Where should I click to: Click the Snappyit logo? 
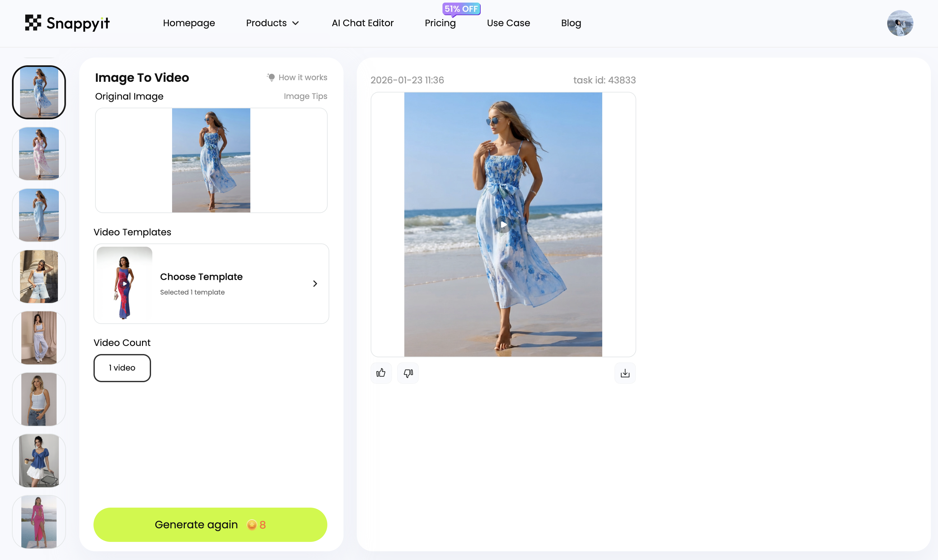[67, 23]
